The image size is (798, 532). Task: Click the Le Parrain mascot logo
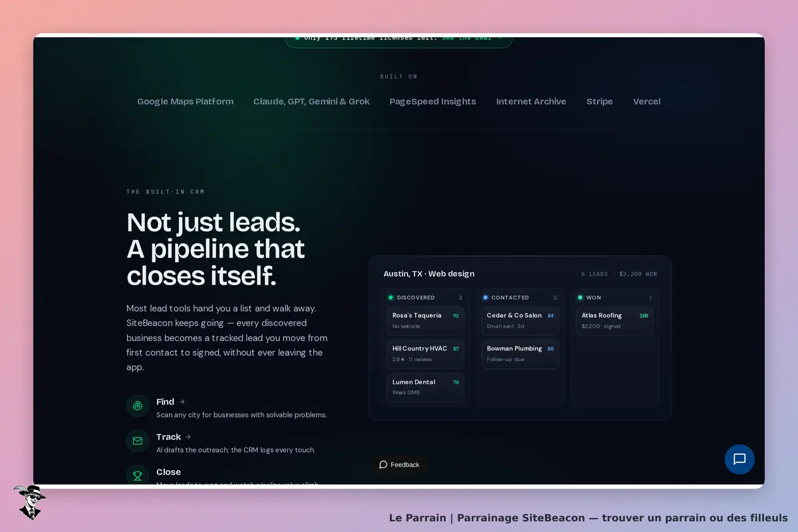click(x=29, y=502)
